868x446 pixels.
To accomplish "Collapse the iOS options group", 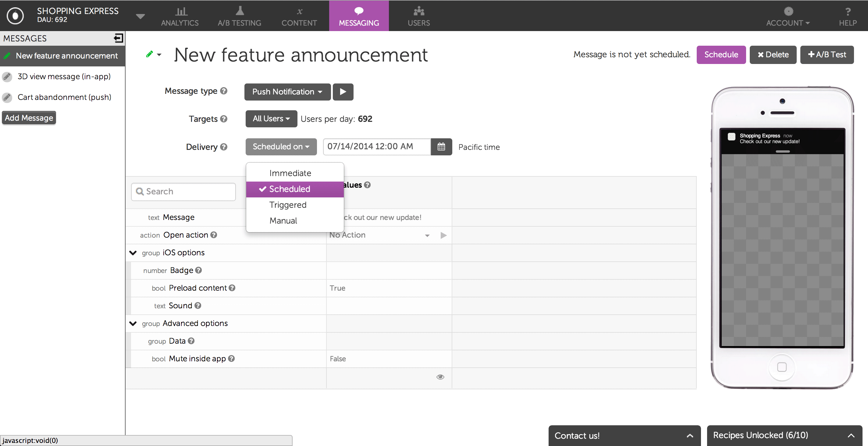I will [133, 253].
